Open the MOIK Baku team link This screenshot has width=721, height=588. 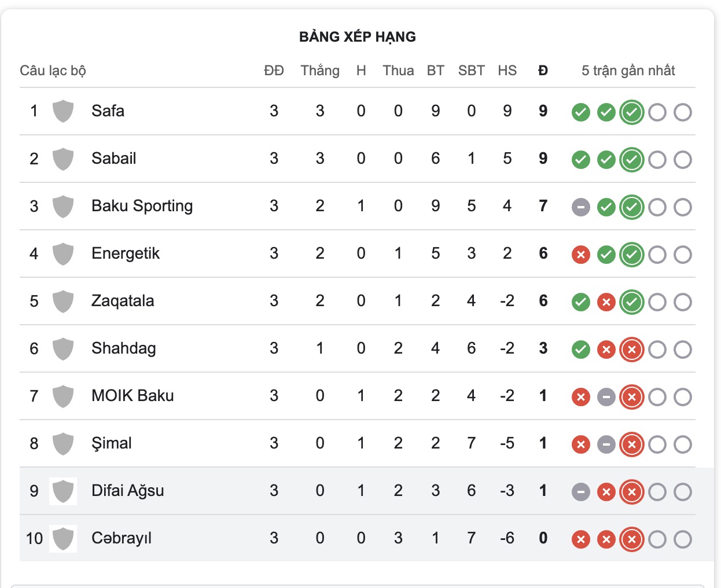133,396
